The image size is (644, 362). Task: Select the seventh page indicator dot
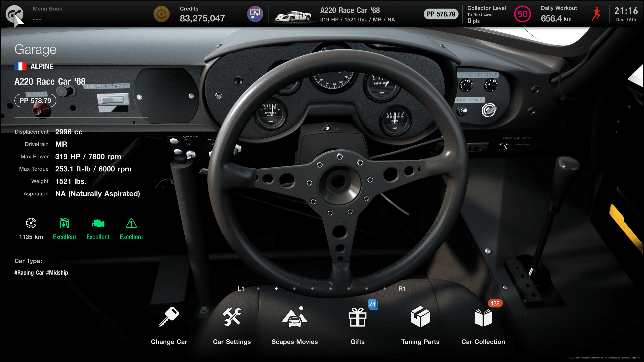click(366, 289)
